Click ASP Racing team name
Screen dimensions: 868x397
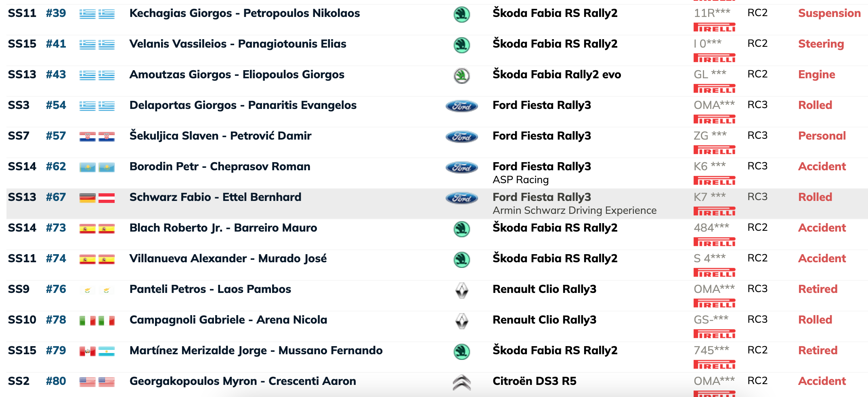coord(520,180)
